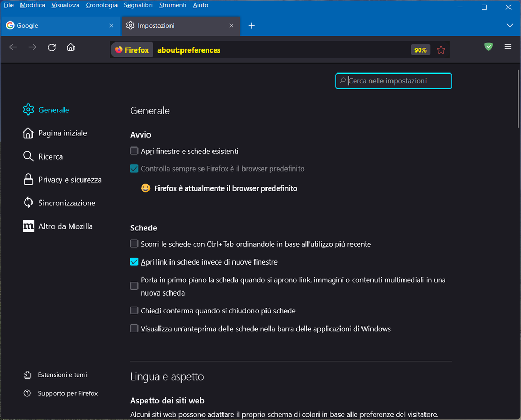
Task: Open the Pagina iniziale settings
Action: 55,133
